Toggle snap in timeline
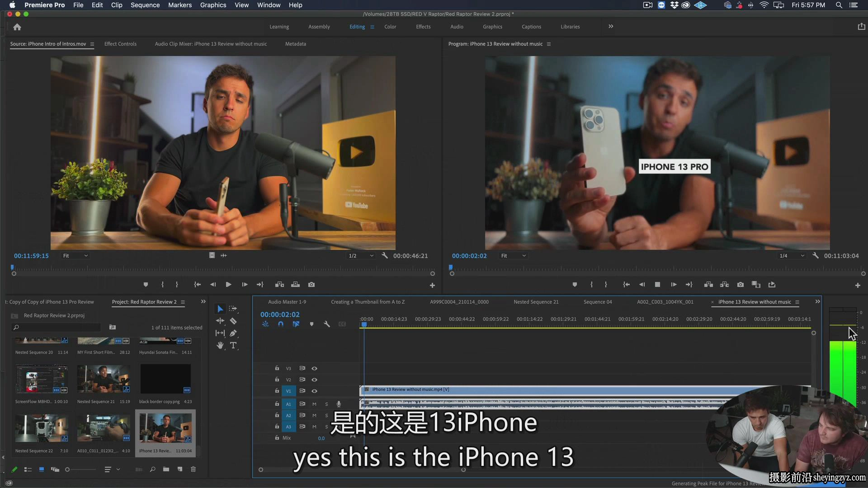This screenshot has width=868, height=488. click(x=281, y=324)
